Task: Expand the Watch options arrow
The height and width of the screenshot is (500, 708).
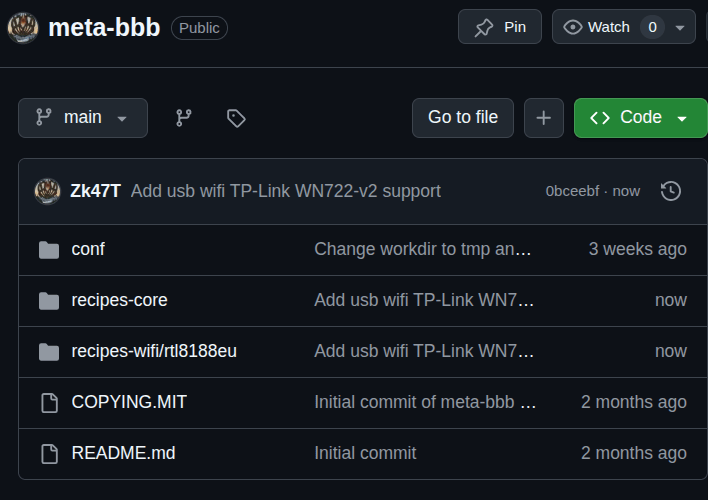Action: coord(681,27)
